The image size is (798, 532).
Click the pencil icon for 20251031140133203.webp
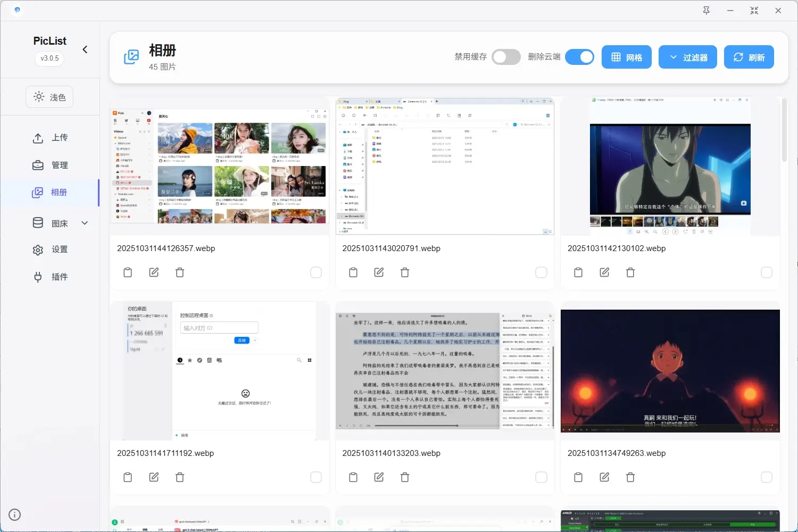pyautogui.click(x=379, y=477)
